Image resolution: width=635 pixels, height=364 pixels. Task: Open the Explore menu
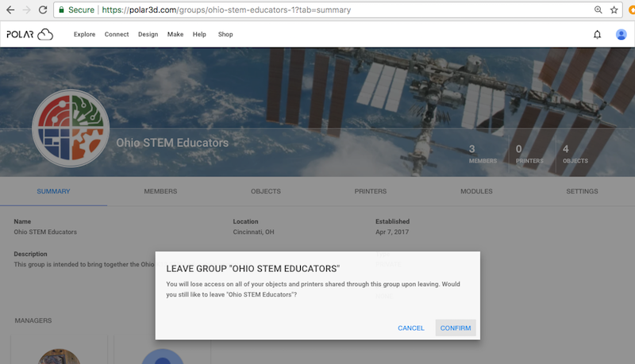click(84, 34)
